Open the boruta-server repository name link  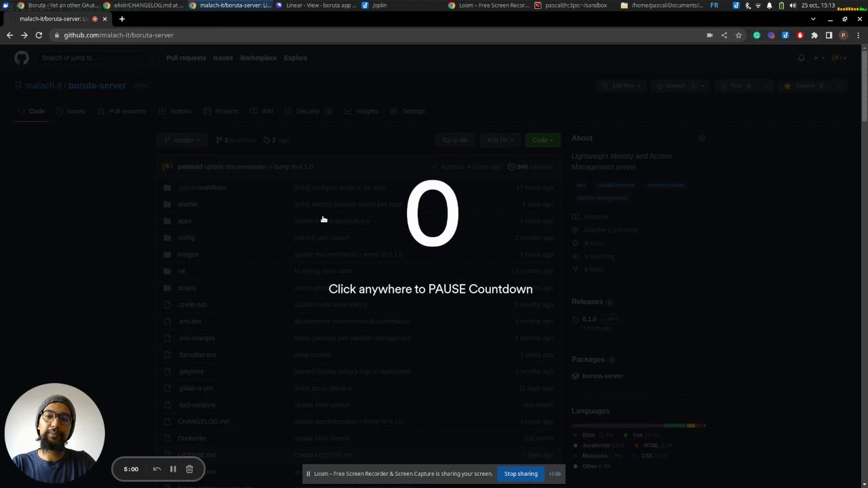click(x=97, y=85)
